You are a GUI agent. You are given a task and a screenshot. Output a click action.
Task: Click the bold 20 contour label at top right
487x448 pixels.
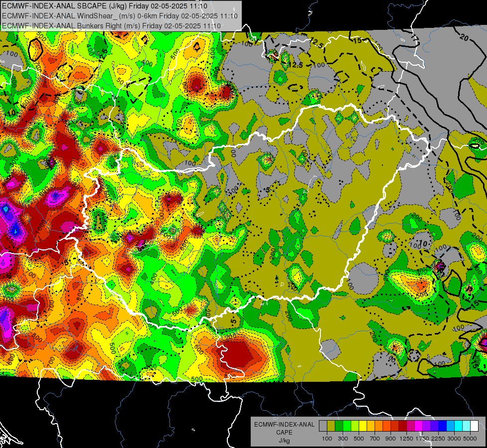pos(464,38)
